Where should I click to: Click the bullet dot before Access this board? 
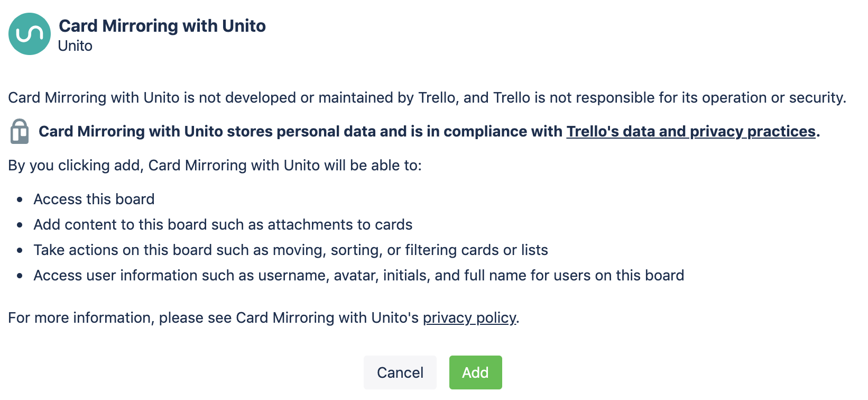pyautogui.click(x=20, y=199)
